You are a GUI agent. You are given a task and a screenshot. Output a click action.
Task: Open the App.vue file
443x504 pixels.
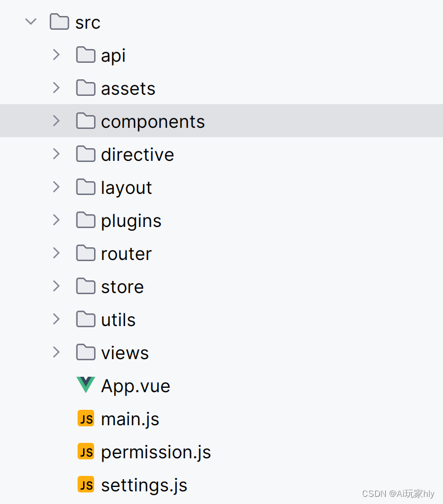[135, 386]
